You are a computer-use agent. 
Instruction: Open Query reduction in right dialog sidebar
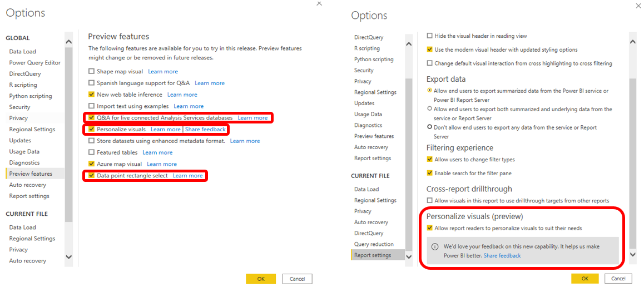374,244
